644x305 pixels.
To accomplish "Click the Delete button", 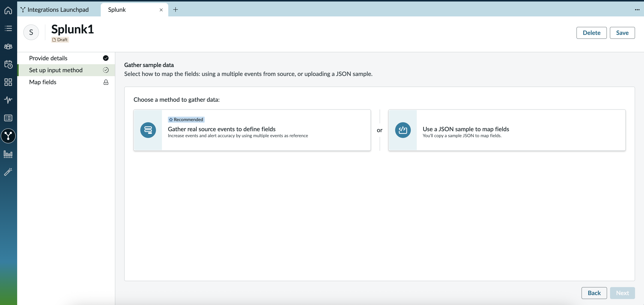I will pyautogui.click(x=591, y=33).
